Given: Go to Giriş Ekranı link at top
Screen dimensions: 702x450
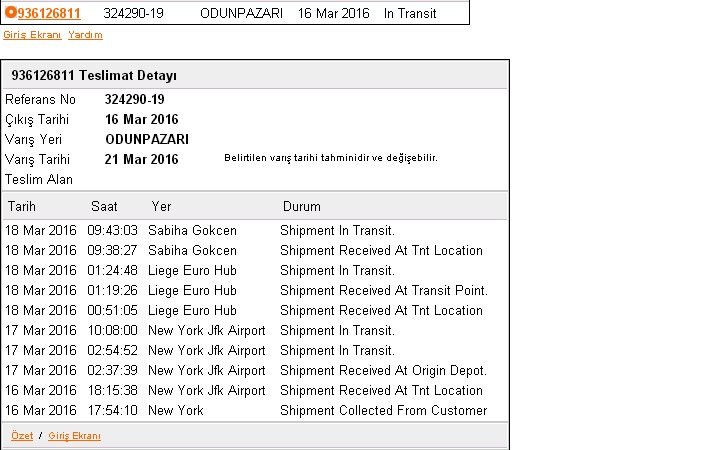Looking at the screenshot, I should point(32,35).
